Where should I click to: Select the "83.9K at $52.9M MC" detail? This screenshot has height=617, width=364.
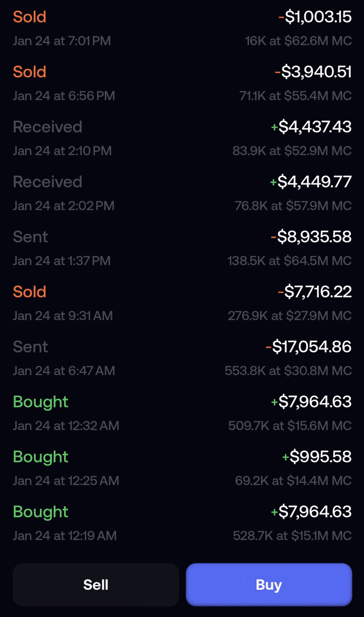point(292,151)
